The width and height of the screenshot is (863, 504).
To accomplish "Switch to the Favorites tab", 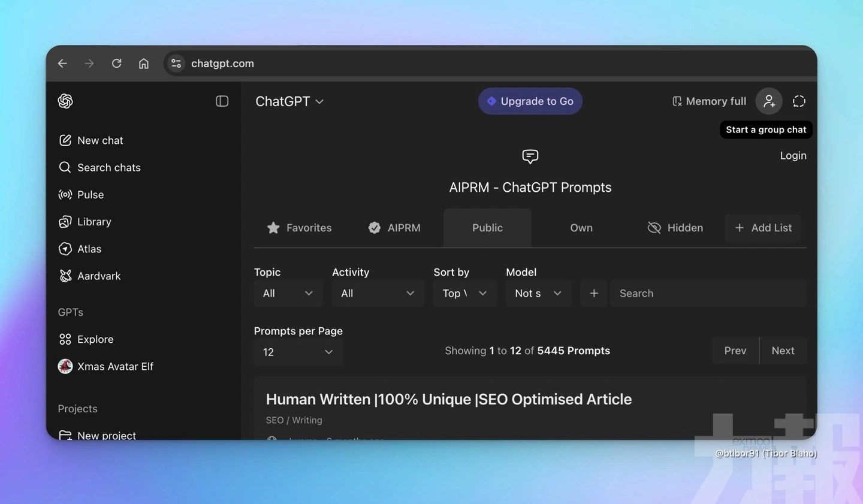I will pyautogui.click(x=299, y=228).
